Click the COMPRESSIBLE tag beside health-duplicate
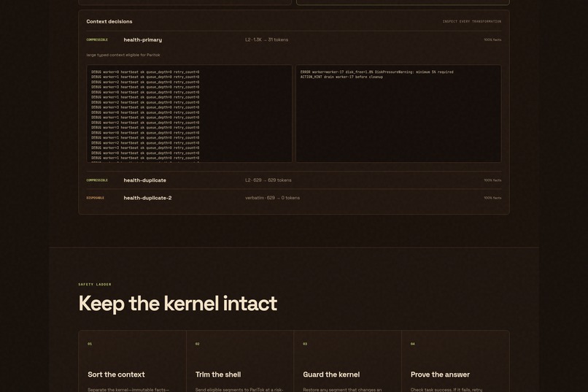The image size is (588, 392). 97,180
